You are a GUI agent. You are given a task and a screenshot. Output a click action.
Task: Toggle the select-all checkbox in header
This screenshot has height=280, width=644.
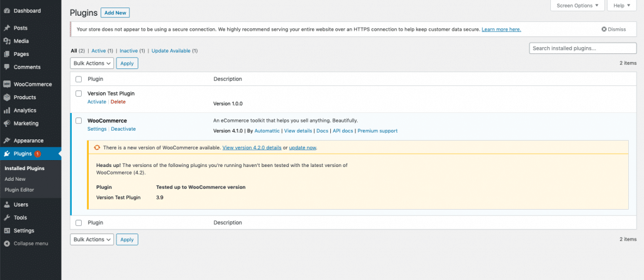[79, 78]
